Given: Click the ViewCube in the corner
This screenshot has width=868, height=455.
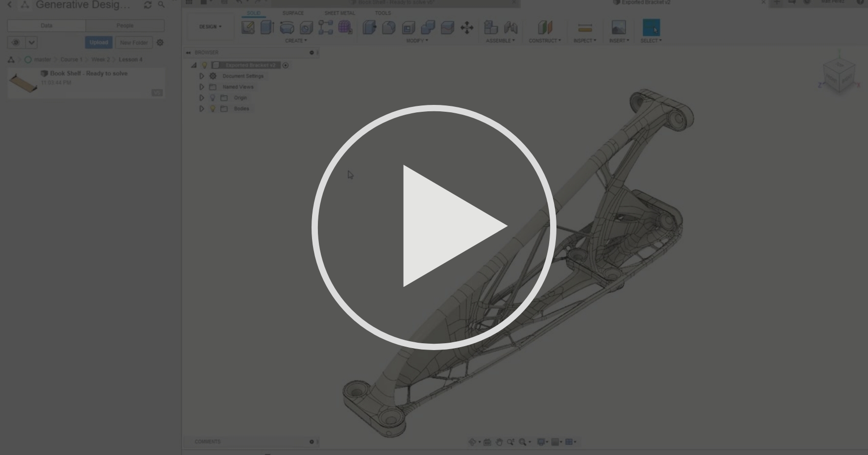Looking at the screenshot, I should 840,75.
